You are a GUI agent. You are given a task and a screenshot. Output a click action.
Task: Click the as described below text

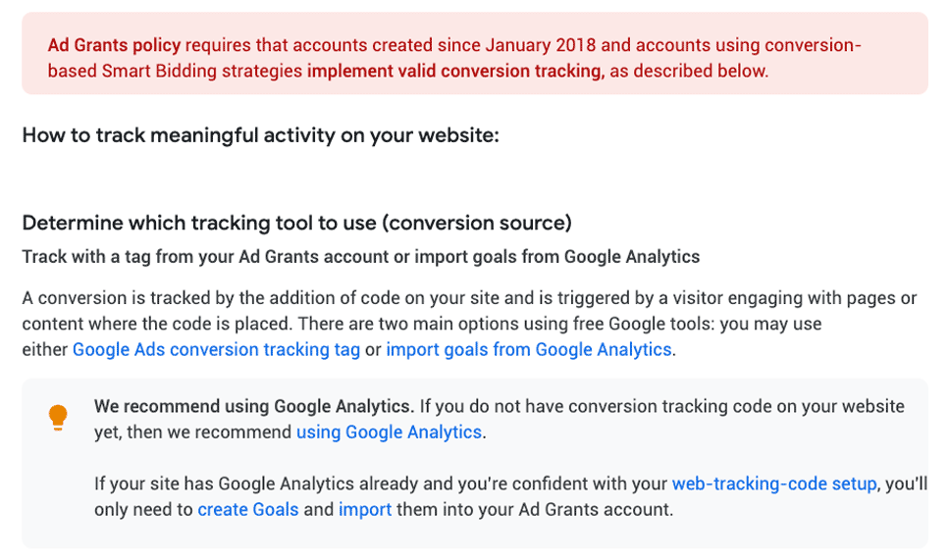tap(689, 71)
